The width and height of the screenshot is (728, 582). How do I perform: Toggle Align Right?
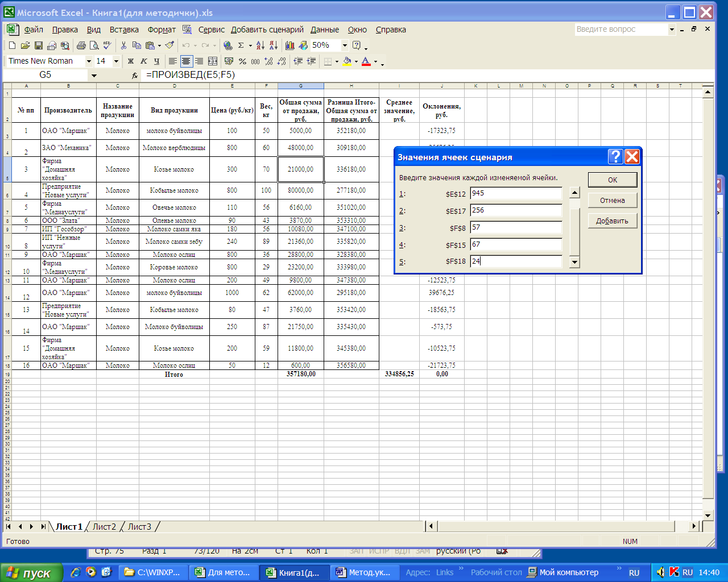pyautogui.click(x=199, y=61)
